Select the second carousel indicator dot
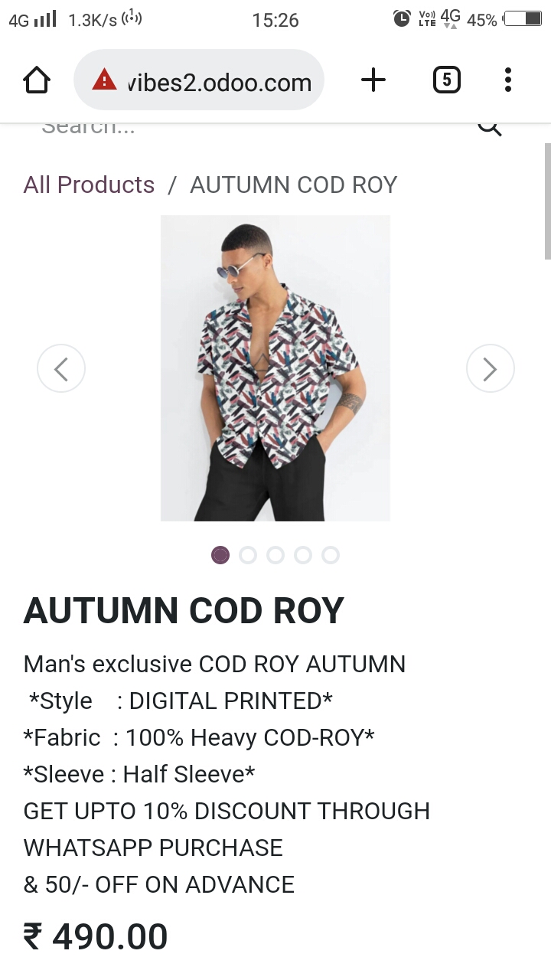This screenshot has width=551, height=980. 248,555
